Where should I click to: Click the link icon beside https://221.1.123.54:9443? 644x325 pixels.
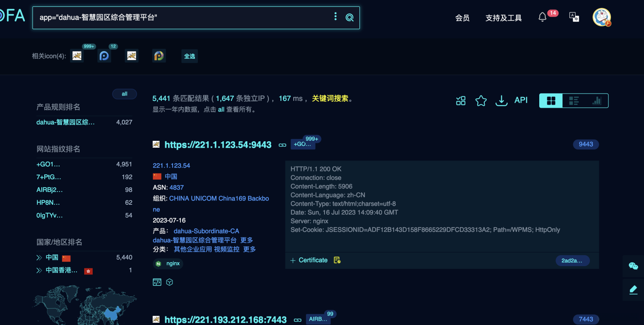[x=282, y=145]
